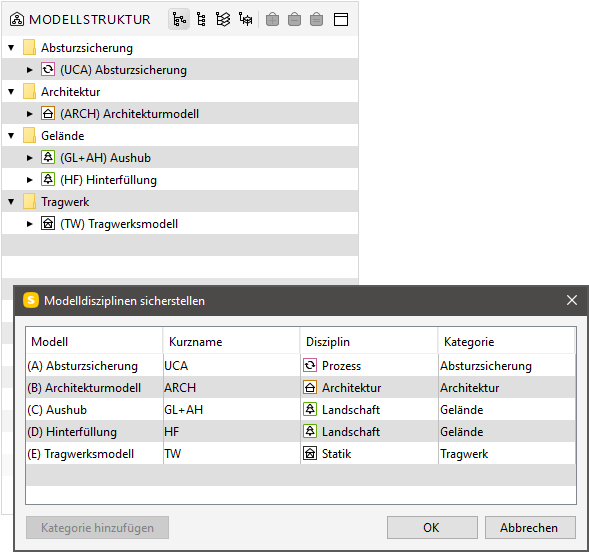Expand the (TW) Tragwerksmodell node
This screenshot has width=589, height=552.
tap(30, 224)
